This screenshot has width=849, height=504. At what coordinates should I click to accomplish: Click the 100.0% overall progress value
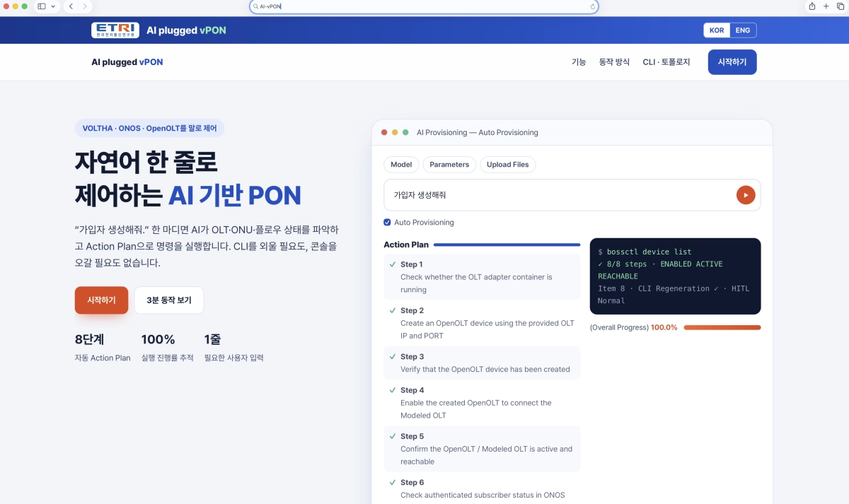(x=664, y=327)
